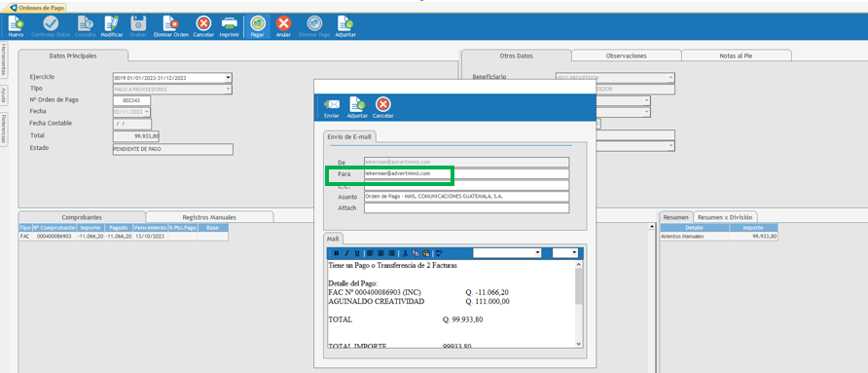868x373 pixels.
Task: Click the copy icon in mail editor
Action: (416, 253)
